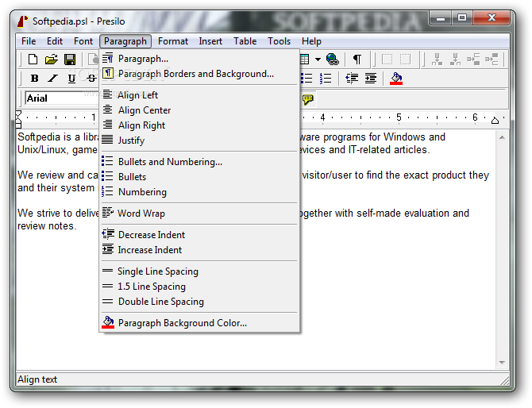
Task: Toggle bold formatting in toolbar
Action: 34,79
